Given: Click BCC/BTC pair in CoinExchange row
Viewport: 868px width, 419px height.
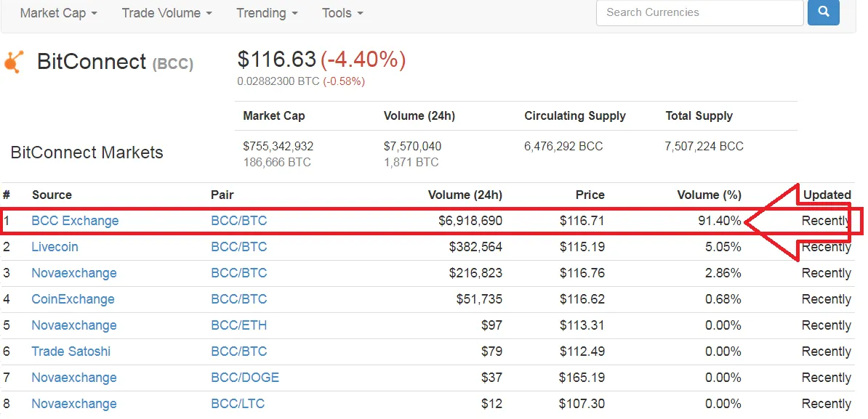Looking at the screenshot, I should tap(238, 299).
